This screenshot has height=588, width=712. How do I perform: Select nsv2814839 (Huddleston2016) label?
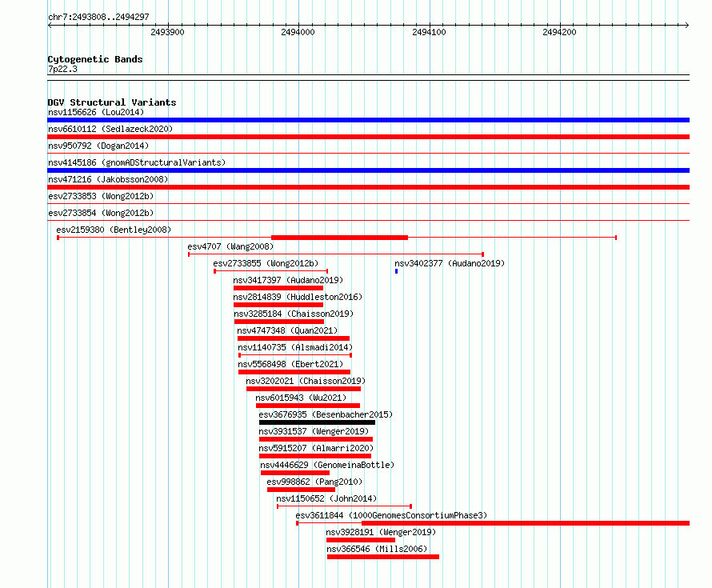click(298, 297)
